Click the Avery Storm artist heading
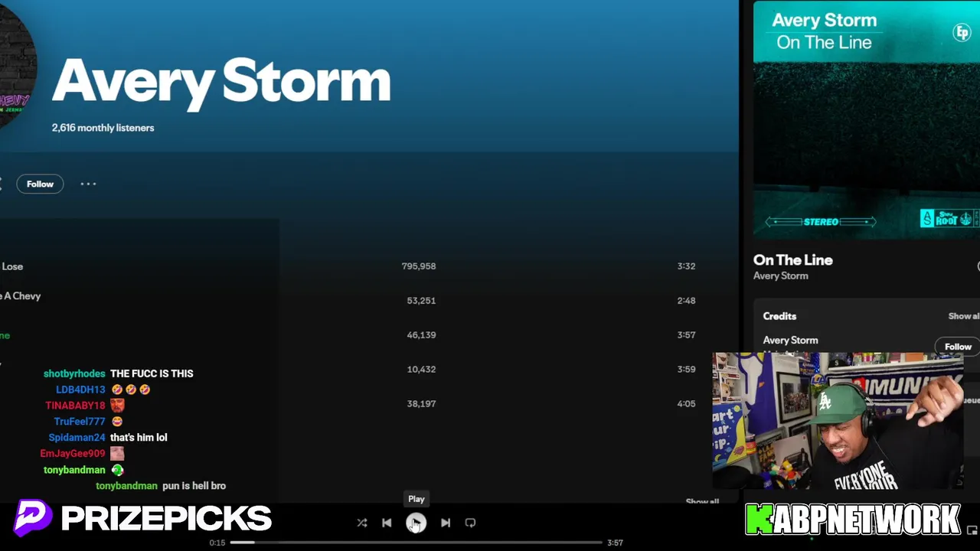 [221, 81]
